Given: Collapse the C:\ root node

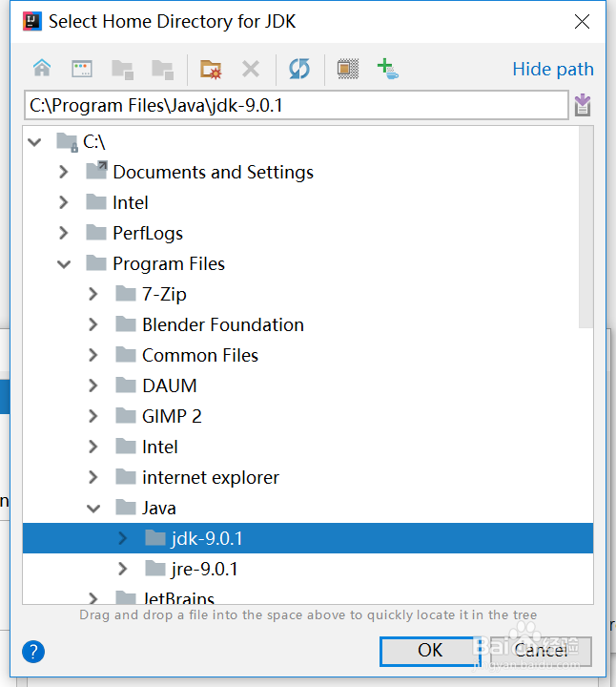Looking at the screenshot, I should (34, 142).
